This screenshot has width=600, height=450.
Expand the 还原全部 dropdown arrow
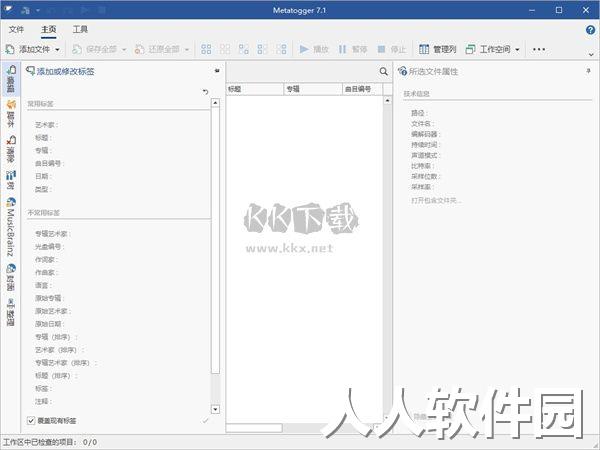coord(187,50)
